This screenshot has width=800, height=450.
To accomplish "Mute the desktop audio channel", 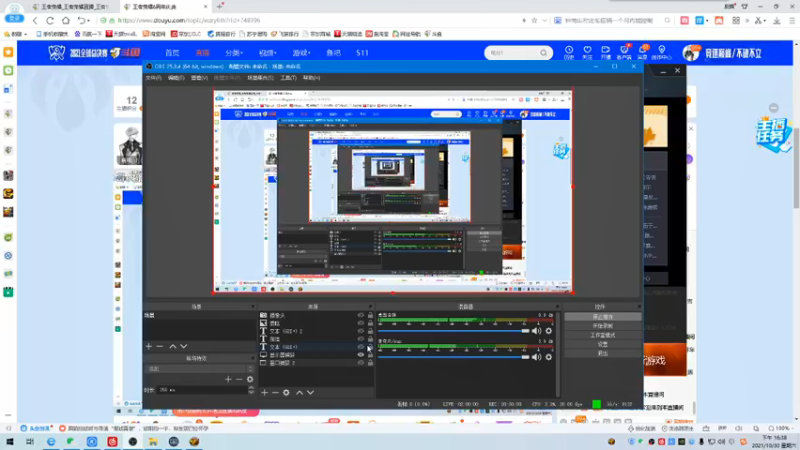I will click(536, 331).
